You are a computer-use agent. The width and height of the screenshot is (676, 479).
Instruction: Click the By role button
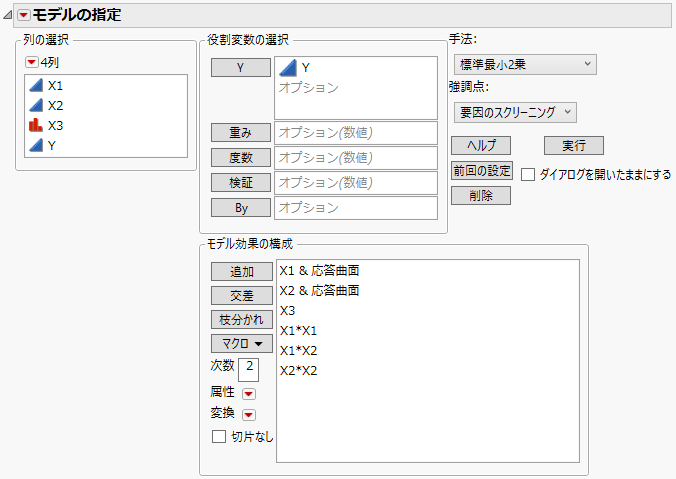(241, 208)
